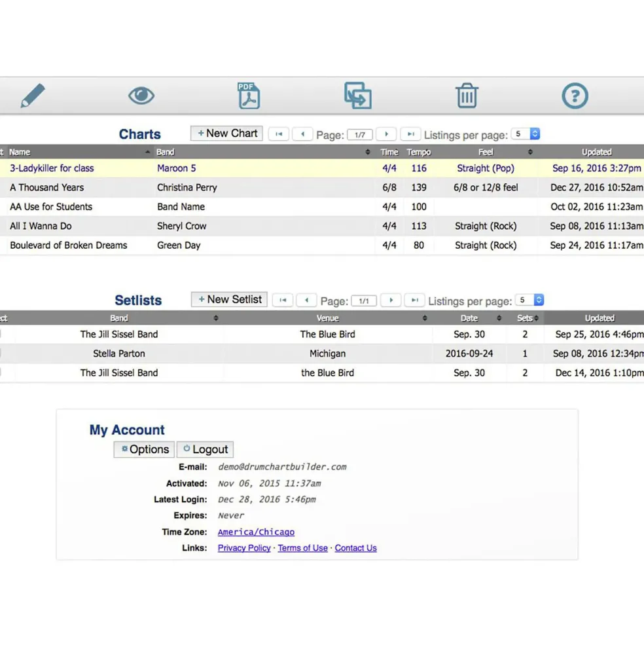
Task: Go to previous page of Setlists
Action: pyautogui.click(x=306, y=301)
